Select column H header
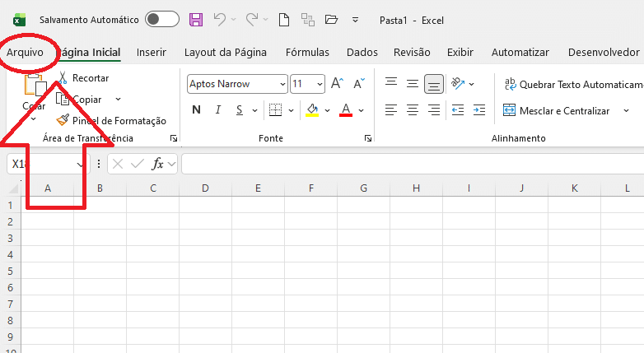Viewport: 644px width, 353px height. (416, 188)
